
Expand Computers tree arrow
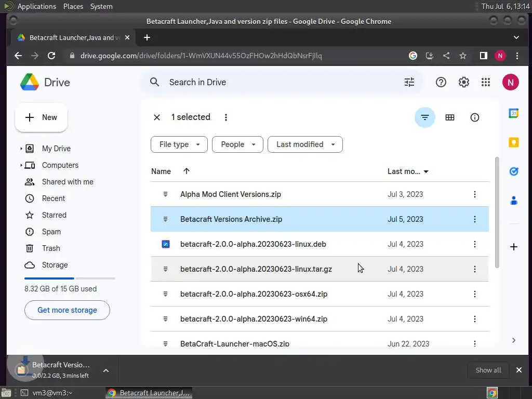coord(21,165)
